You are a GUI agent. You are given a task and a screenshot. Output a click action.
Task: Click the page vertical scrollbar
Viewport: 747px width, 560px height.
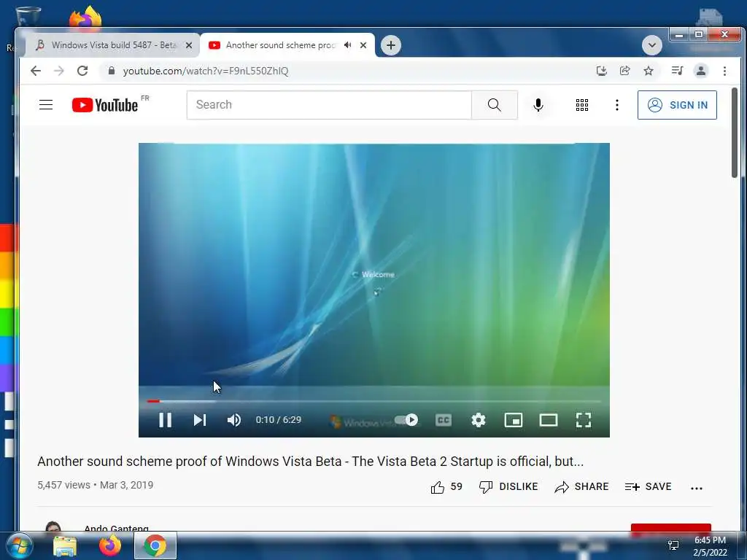coord(735,133)
